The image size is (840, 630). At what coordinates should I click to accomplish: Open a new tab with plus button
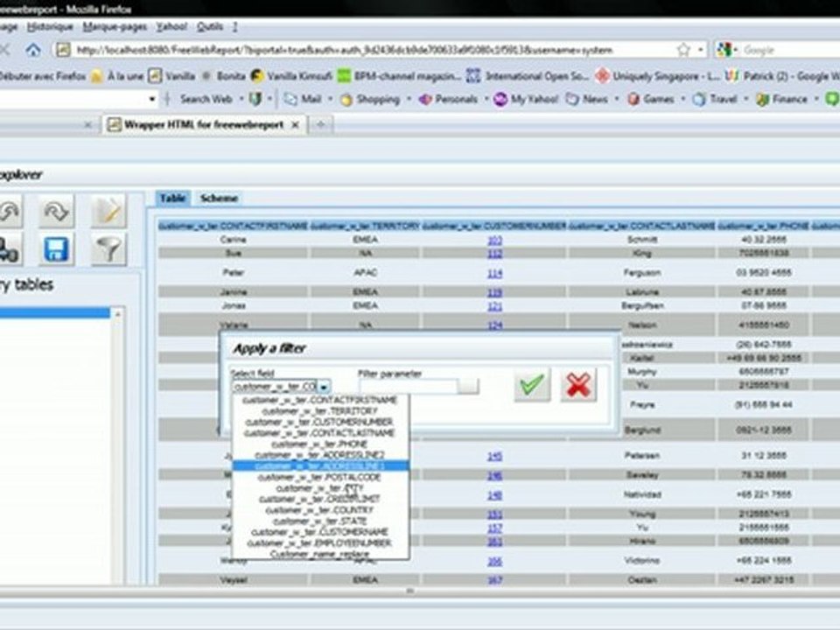coord(320,125)
